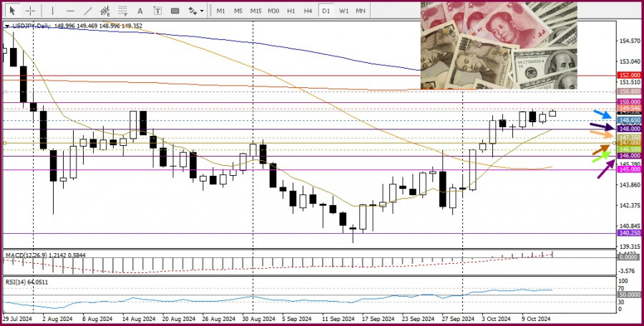The height and width of the screenshot is (326, 644).
Task: Select the 149.546 price level label
Action: coord(629,107)
